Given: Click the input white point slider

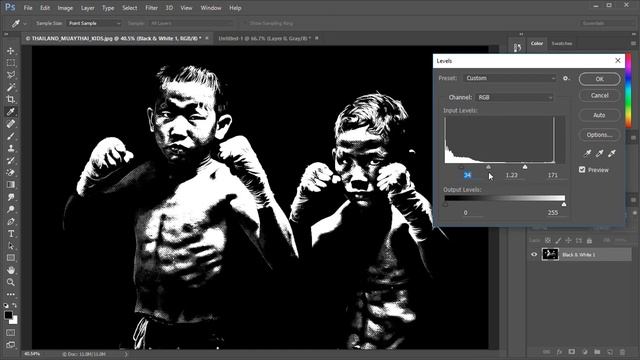Looking at the screenshot, I should click(525, 167).
